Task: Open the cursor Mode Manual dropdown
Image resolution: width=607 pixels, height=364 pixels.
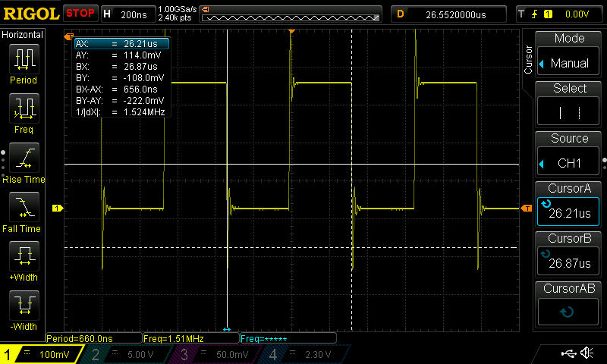Action: 568,55
